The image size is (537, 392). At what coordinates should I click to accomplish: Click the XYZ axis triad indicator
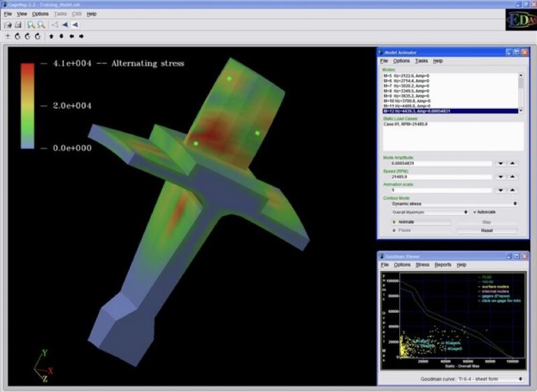click(44, 365)
